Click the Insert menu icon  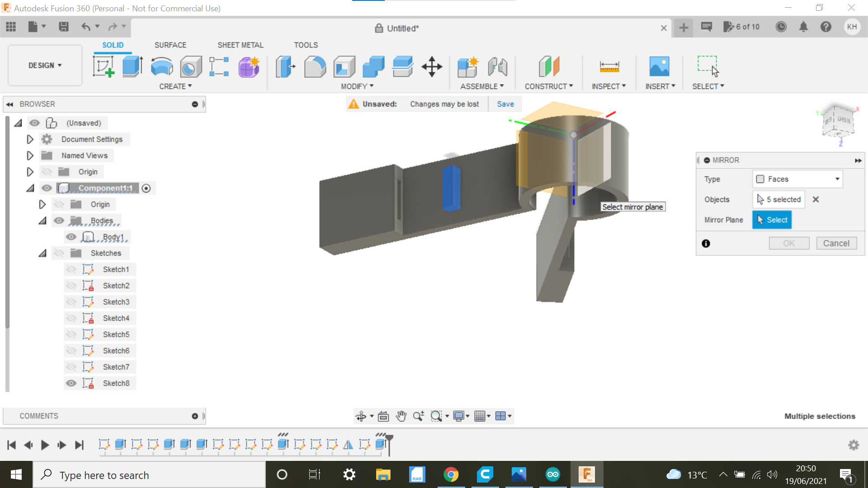tap(659, 66)
